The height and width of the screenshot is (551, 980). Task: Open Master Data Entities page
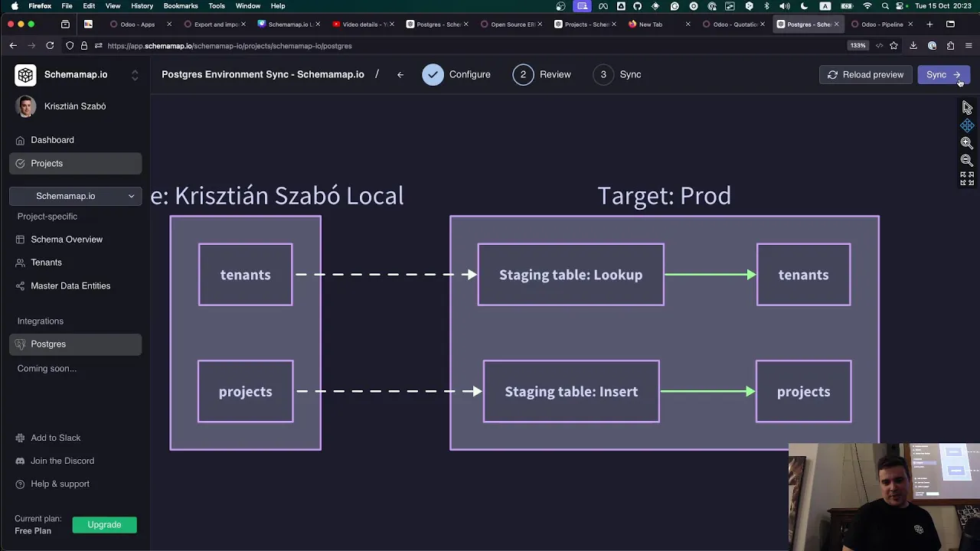click(76, 285)
